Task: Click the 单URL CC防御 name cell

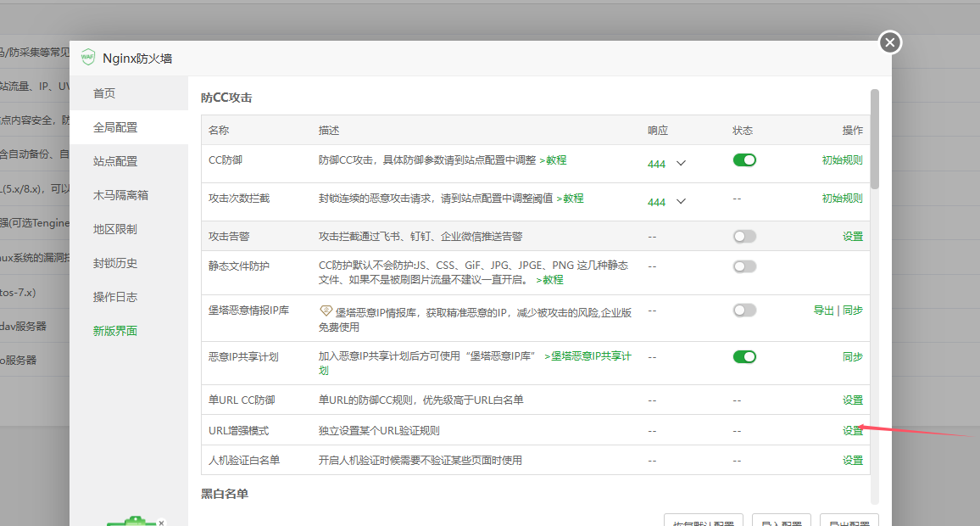Action: coord(242,400)
